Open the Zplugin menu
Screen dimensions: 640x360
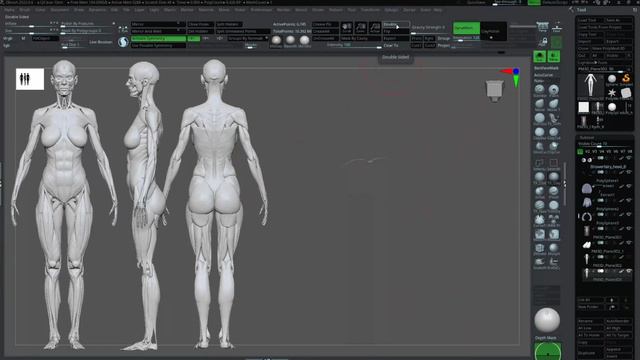click(x=391, y=10)
